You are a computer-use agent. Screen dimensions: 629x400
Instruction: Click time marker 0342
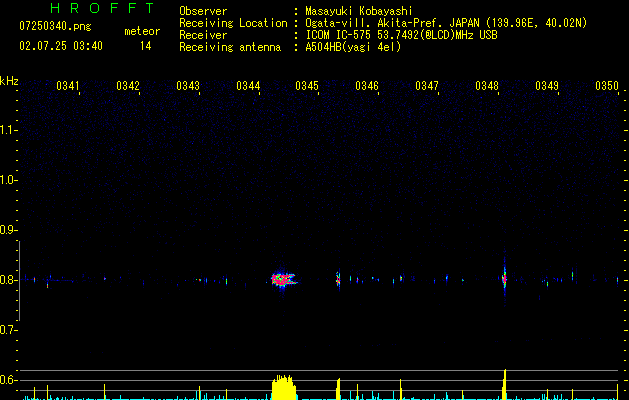point(128,85)
